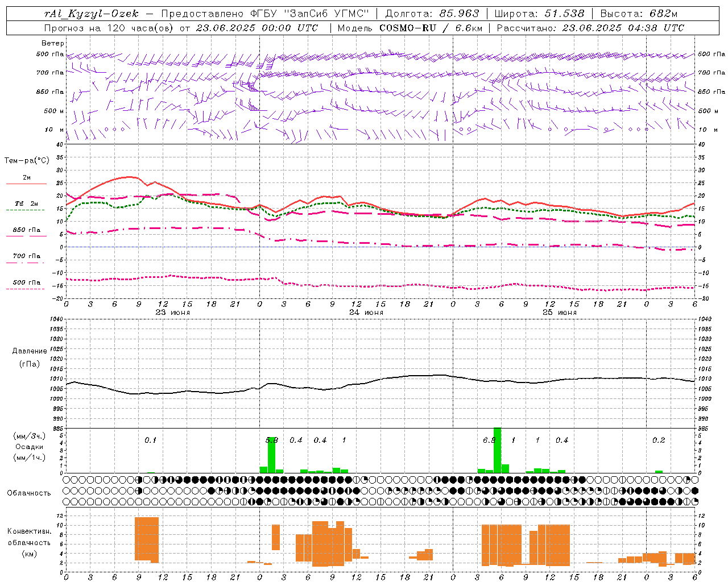Click the Рассчитано: 23.06.2025 04:38 UTC timestamp

(590, 28)
